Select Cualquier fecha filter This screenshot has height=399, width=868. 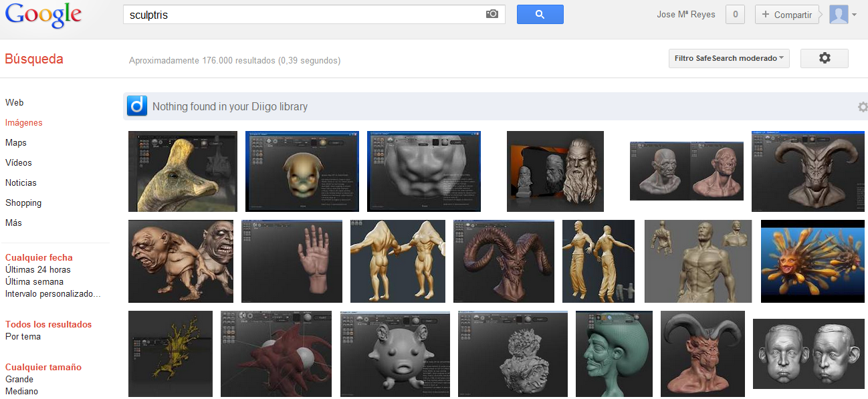click(39, 257)
